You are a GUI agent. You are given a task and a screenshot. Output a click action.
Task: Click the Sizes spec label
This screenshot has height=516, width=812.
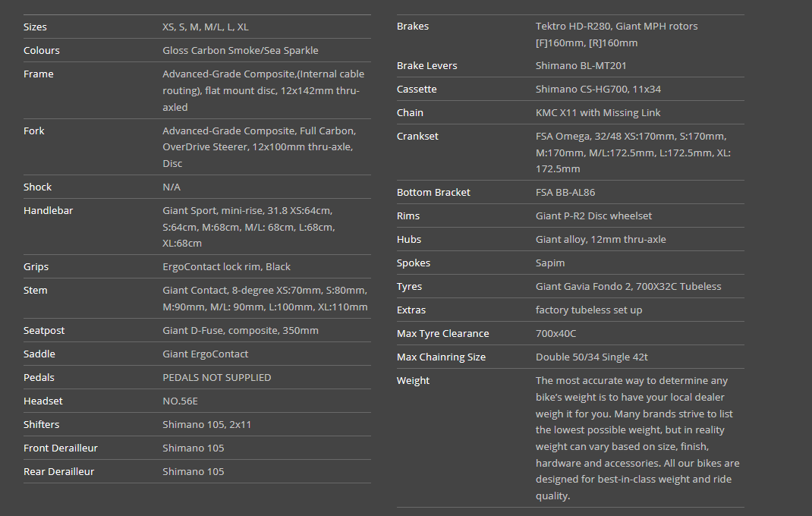(35, 27)
